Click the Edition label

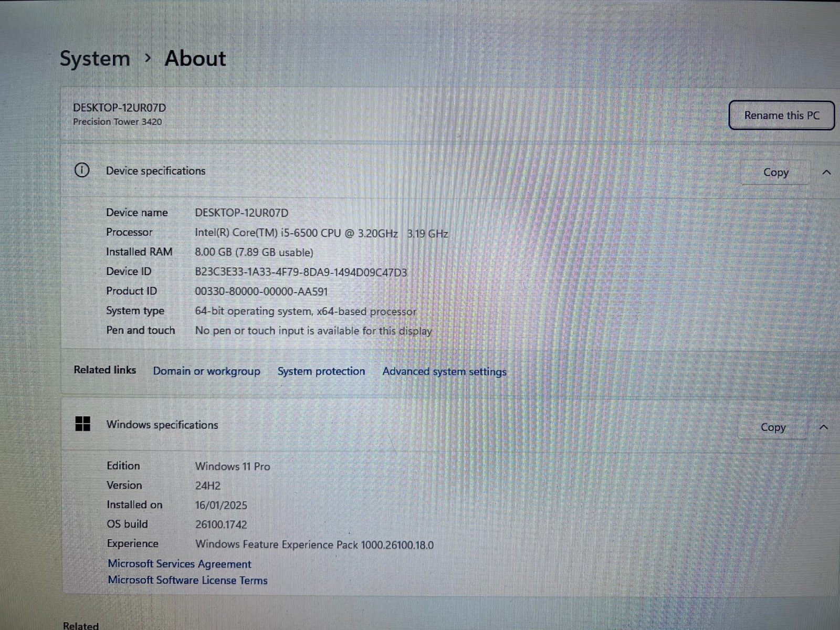tap(123, 466)
